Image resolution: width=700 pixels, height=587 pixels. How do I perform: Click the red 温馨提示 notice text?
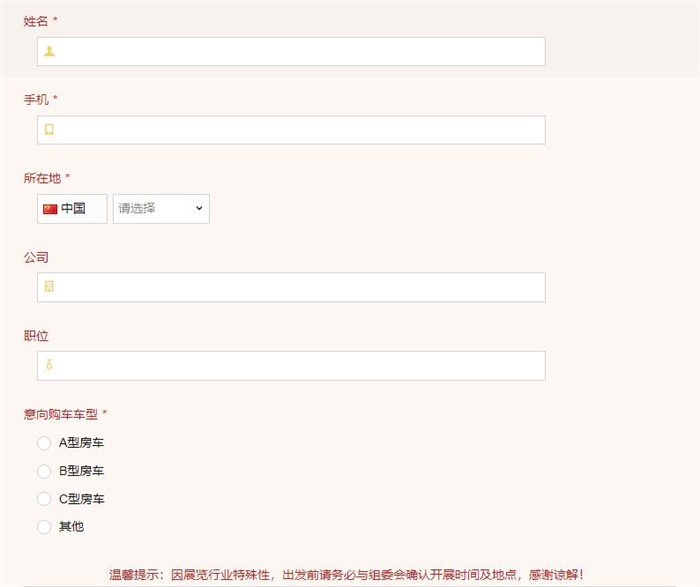tap(346, 575)
